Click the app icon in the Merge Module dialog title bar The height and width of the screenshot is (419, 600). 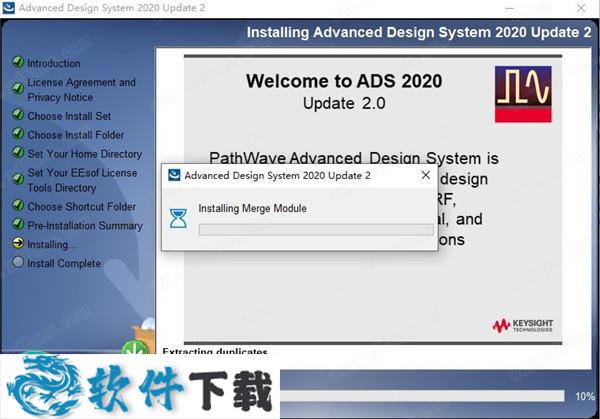coord(174,175)
